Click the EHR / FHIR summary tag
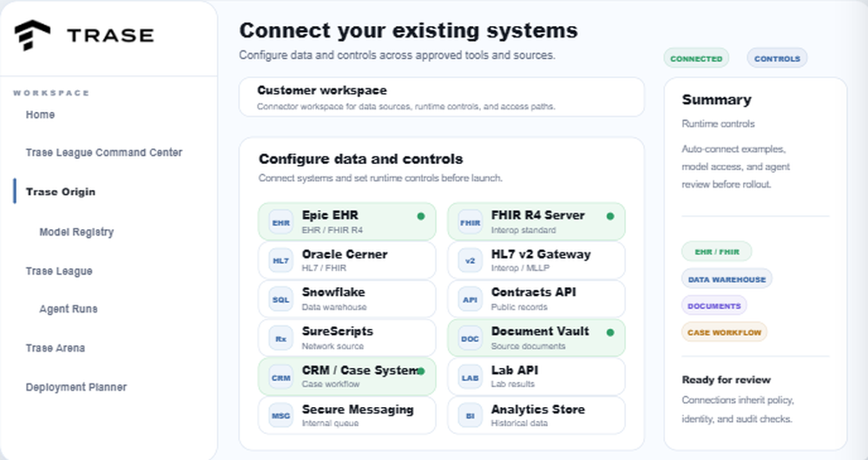This screenshot has height=460, width=868. 717,252
